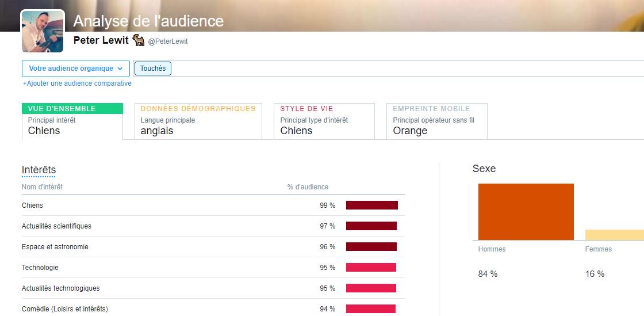Click the yellow Femmes bar in Sexe chart
This screenshot has height=316, width=644.
615,235
